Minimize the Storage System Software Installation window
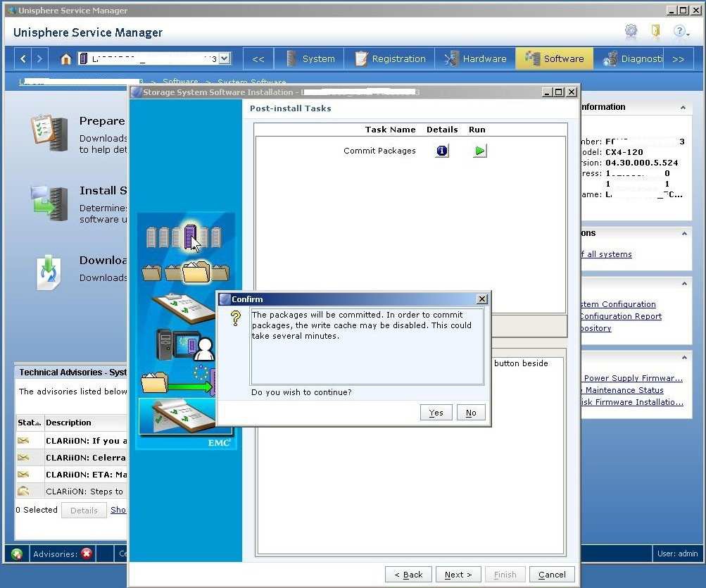706x588 pixels. 547,92
